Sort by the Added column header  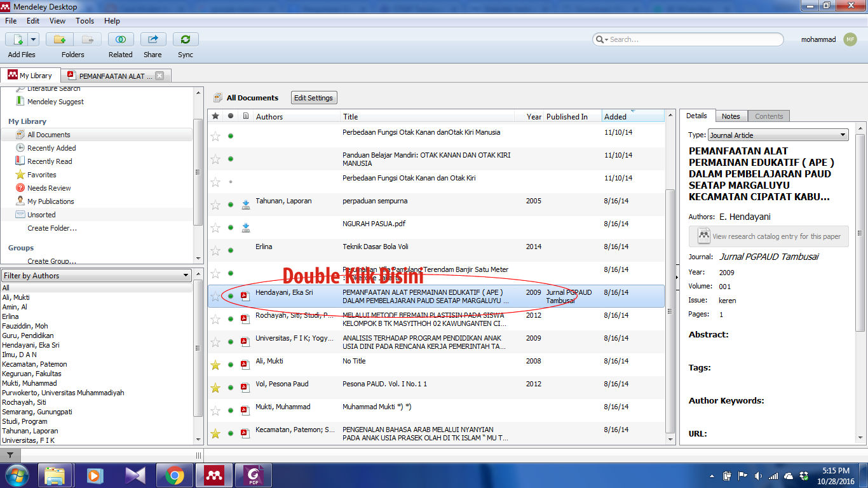632,116
